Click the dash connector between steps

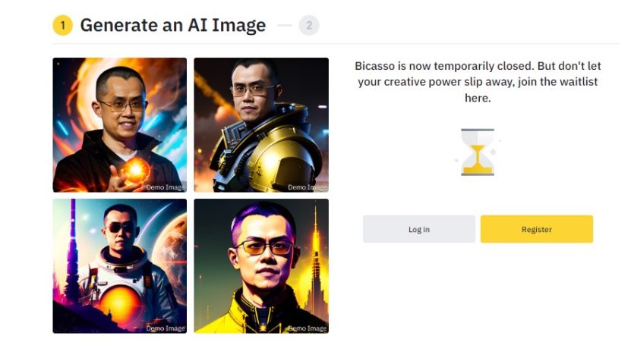(285, 25)
